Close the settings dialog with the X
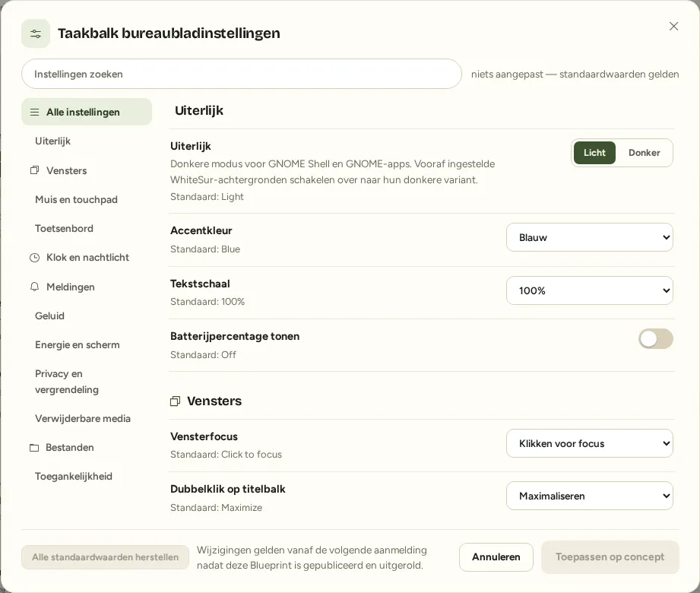Screen dimensions: 700x593 [x=673, y=27]
